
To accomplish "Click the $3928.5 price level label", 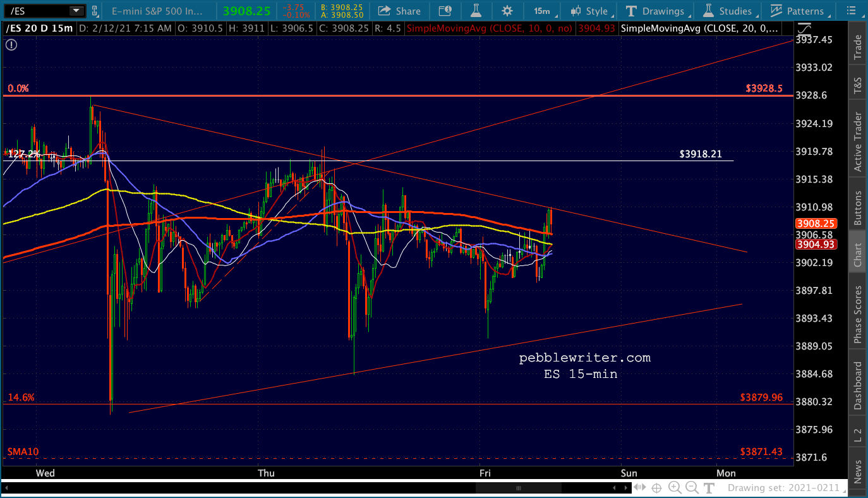I will point(764,88).
